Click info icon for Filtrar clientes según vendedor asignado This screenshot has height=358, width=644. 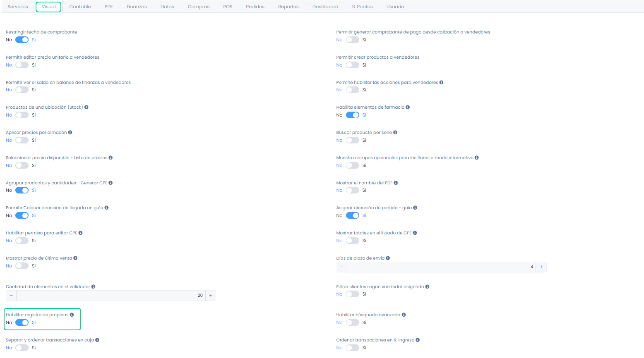coord(428,286)
